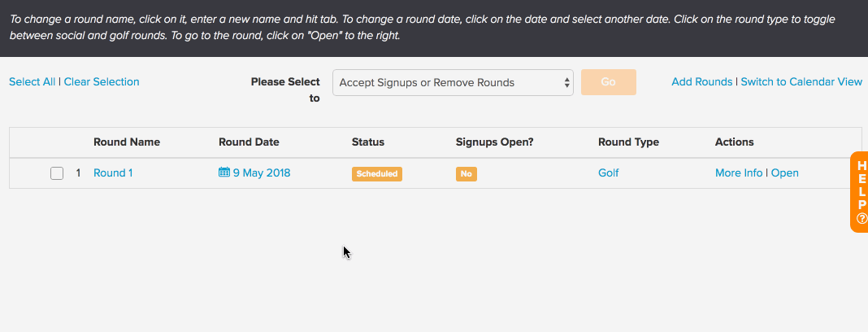Open More Info for Round 1
The width and height of the screenshot is (868, 332).
coord(739,173)
